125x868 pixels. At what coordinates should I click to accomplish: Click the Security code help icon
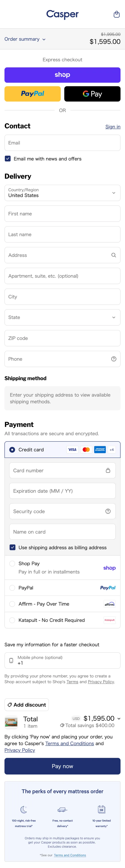click(108, 511)
